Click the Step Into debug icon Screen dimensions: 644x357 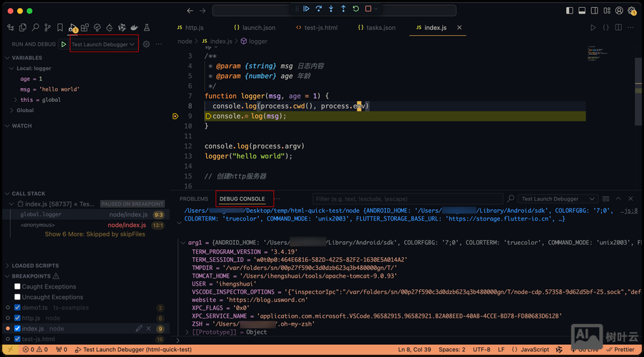331,9
